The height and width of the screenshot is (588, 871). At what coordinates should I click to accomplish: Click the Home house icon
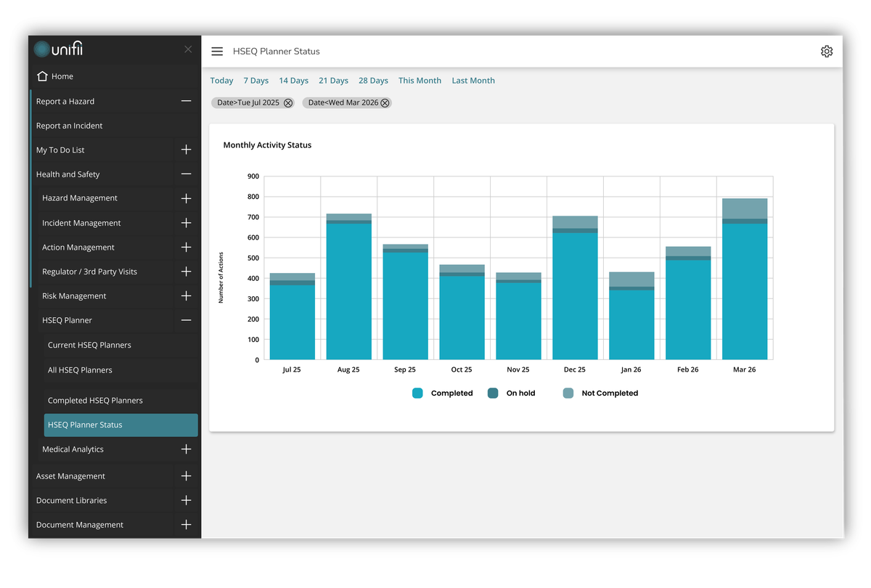pos(42,76)
